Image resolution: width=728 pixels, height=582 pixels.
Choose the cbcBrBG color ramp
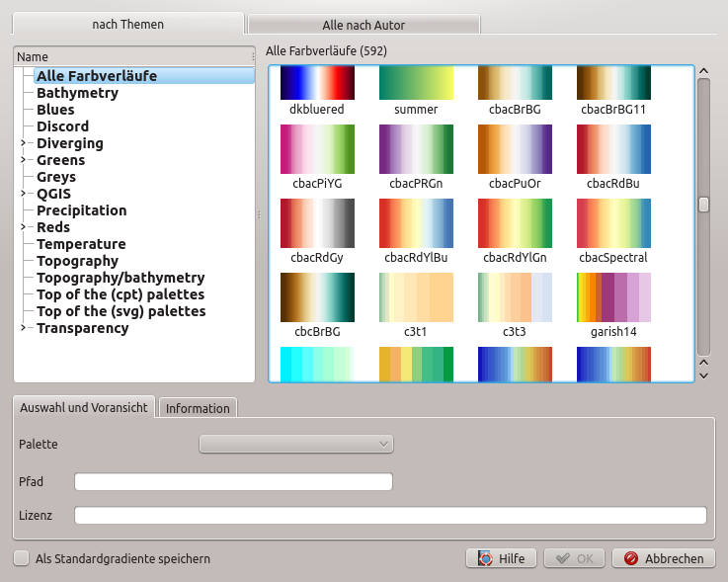point(317,297)
